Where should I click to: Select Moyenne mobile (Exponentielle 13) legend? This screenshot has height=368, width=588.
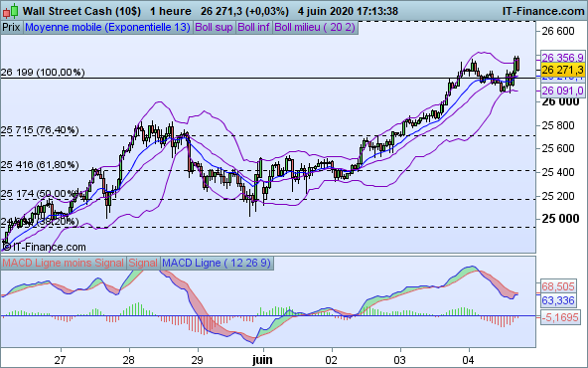coord(107,28)
